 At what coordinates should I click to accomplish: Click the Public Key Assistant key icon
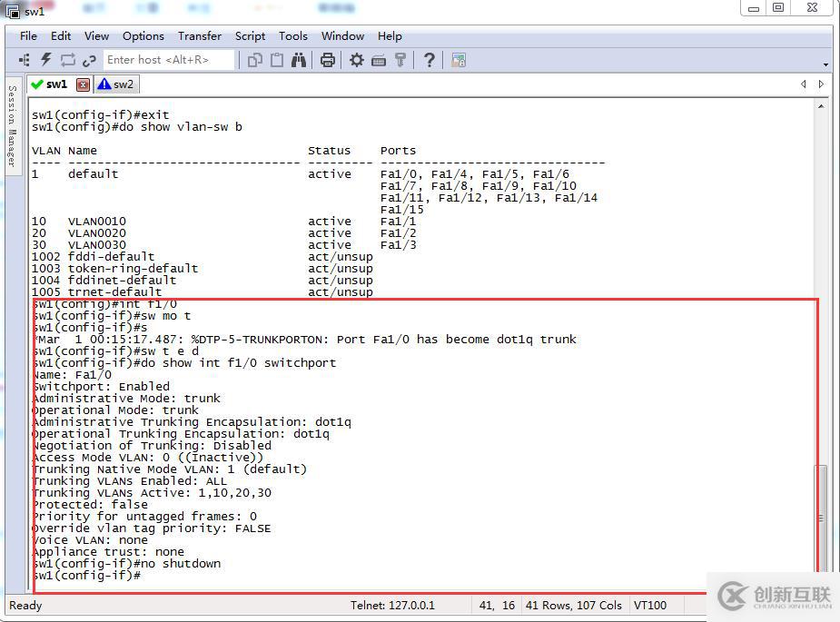pyautogui.click(x=400, y=60)
